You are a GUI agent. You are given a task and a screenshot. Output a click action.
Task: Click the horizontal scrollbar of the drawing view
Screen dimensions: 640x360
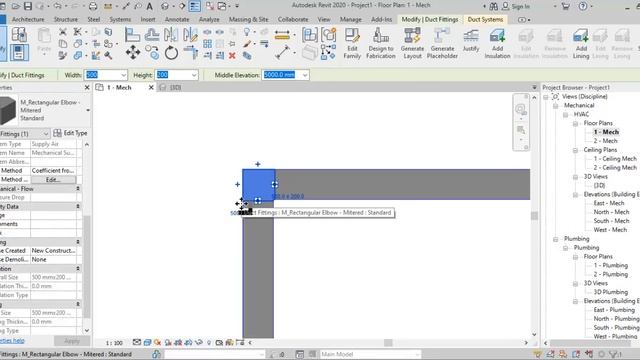coord(388,343)
